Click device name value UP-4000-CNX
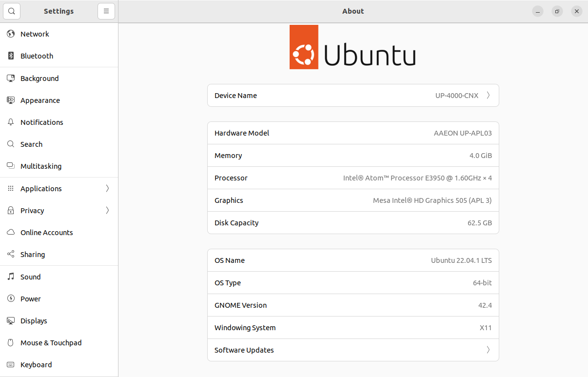This screenshot has width=588, height=377. pos(457,96)
